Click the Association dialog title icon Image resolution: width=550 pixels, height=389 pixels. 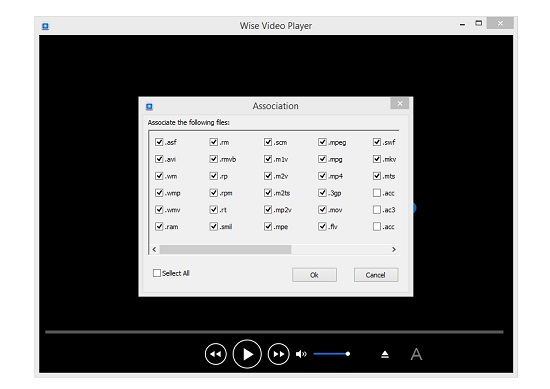149,106
